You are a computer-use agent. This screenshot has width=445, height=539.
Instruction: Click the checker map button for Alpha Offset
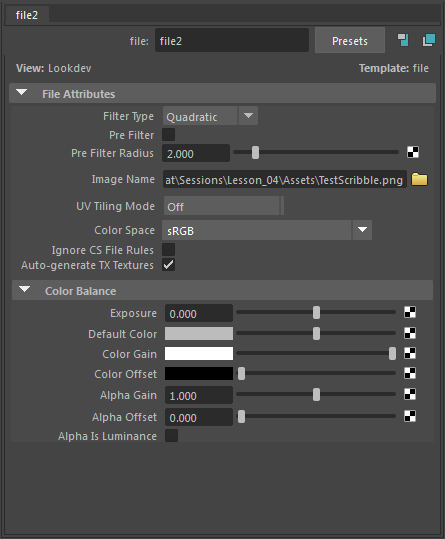click(410, 416)
